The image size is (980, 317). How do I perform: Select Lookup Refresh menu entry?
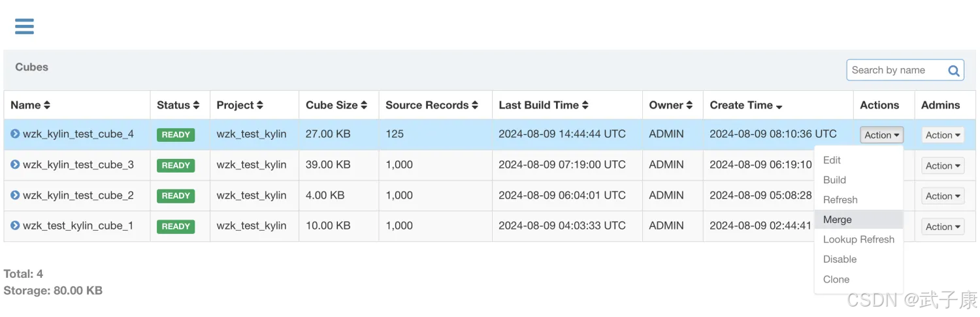(x=858, y=239)
